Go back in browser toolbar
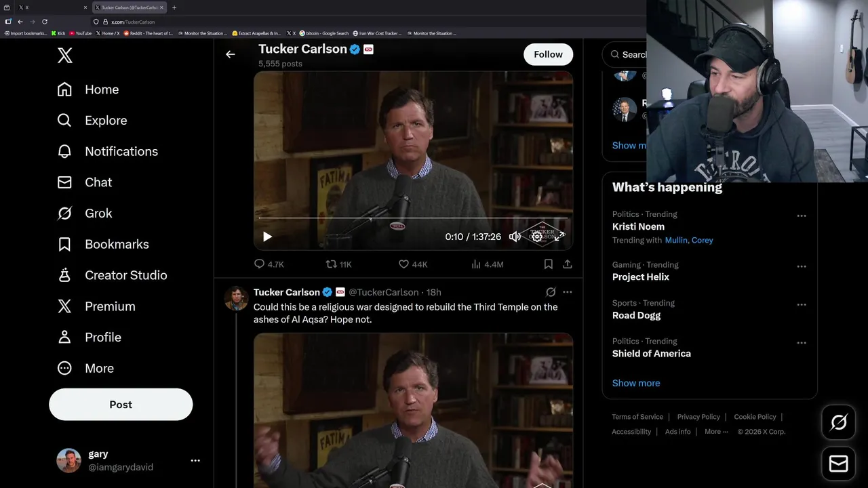The height and width of the screenshot is (488, 868). click(20, 22)
